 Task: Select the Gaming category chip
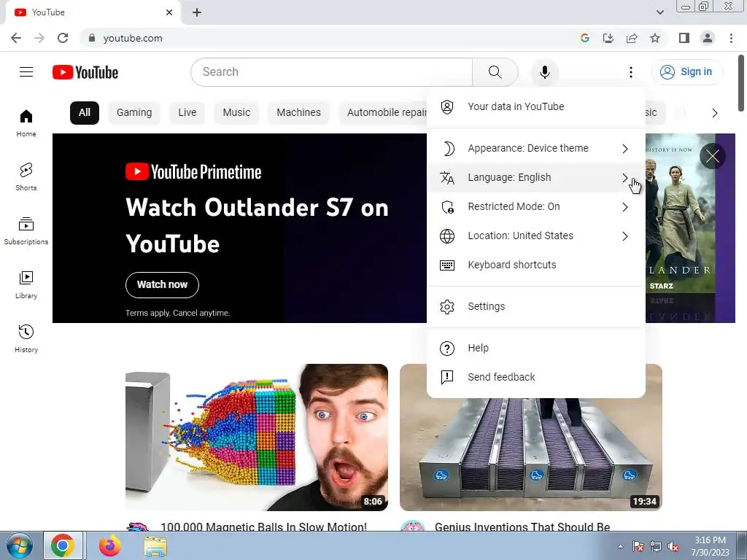134,113
